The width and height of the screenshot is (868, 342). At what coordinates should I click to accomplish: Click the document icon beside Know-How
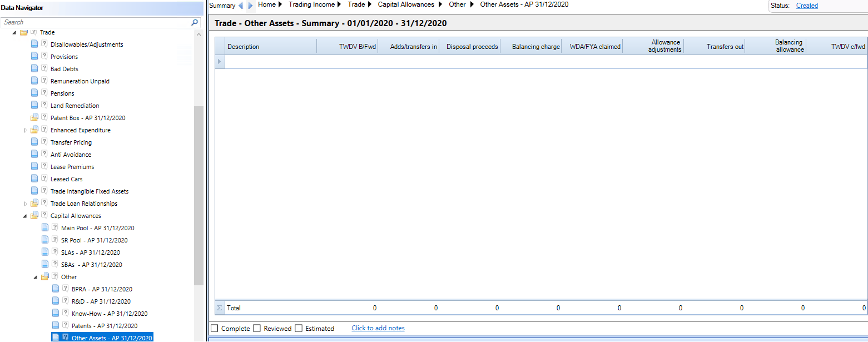[56, 314]
